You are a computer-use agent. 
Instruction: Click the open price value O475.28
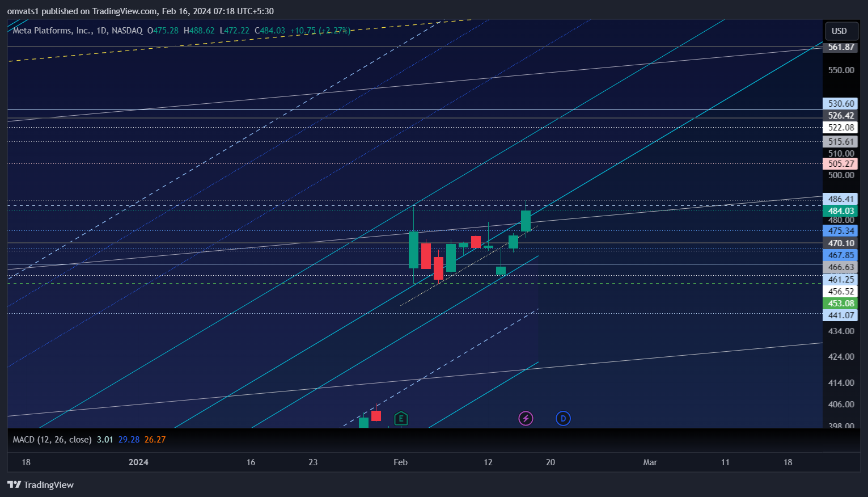point(163,31)
